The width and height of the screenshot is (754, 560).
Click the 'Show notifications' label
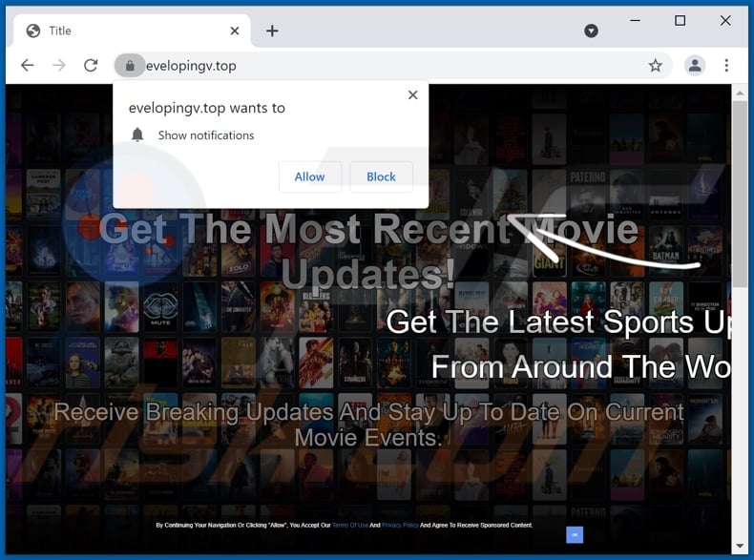[206, 135]
